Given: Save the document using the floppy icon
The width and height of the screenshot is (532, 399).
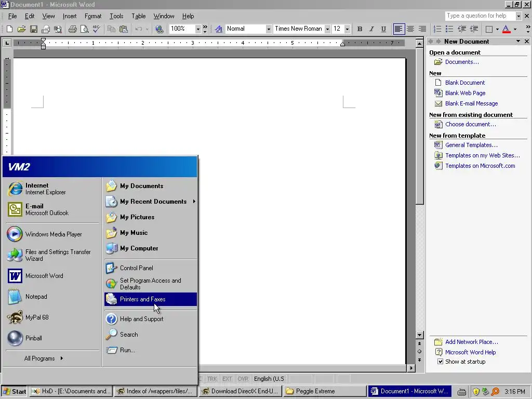Looking at the screenshot, I should 34,29.
